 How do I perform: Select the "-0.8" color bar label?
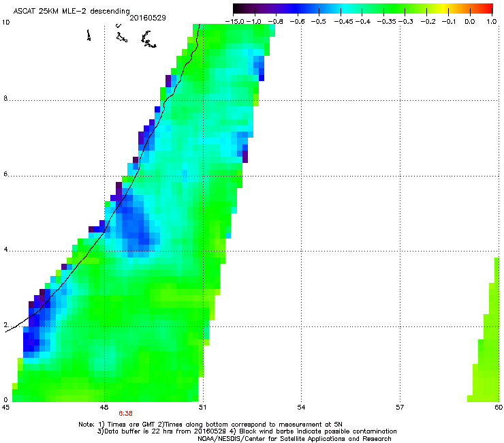pyautogui.click(x=275, y=22)
